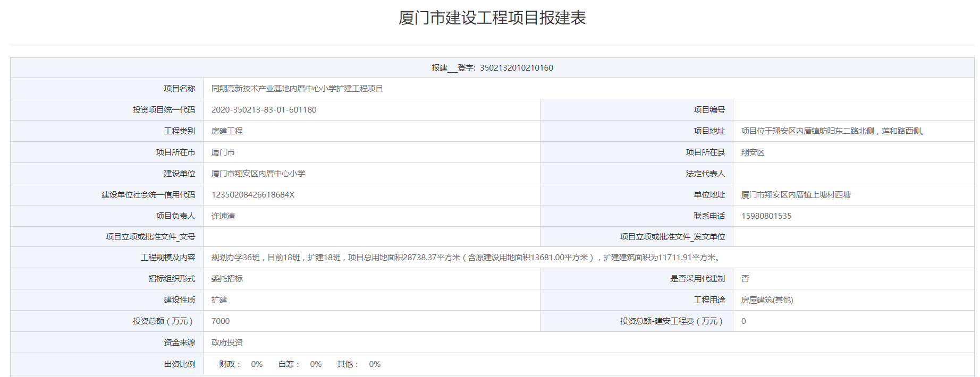The image size is (980, 377).
Task: Select the 否 value for 代建制
Action: (x=745, y=279)
